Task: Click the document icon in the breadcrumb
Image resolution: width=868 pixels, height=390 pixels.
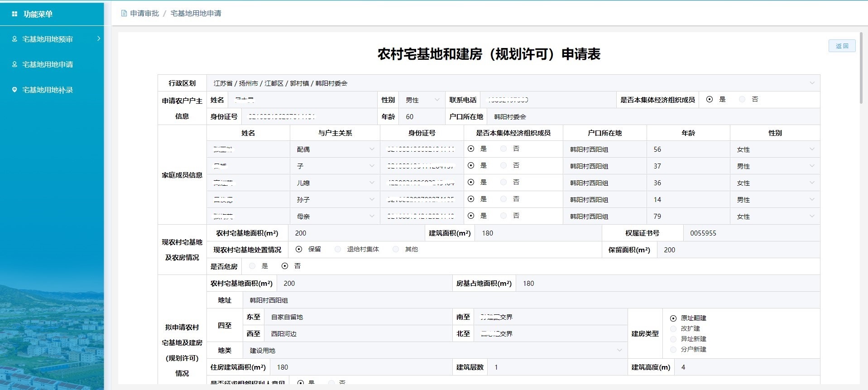Action: [124, 14]
